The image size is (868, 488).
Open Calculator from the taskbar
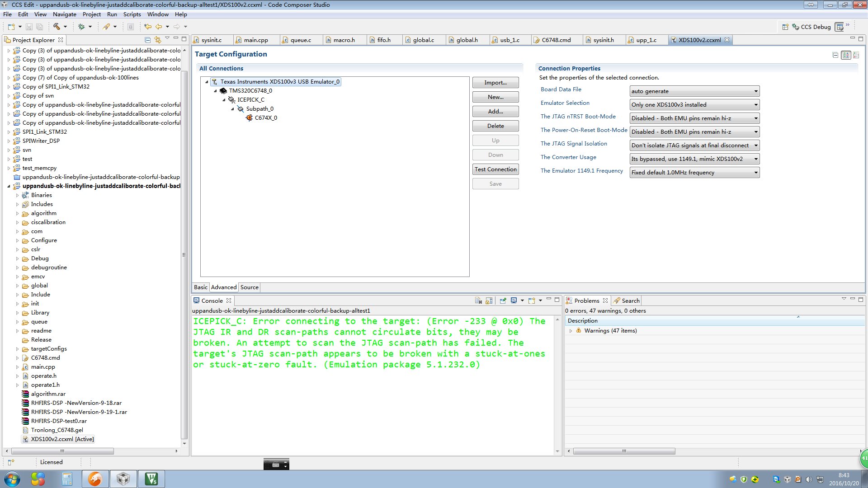pos(67,479)
